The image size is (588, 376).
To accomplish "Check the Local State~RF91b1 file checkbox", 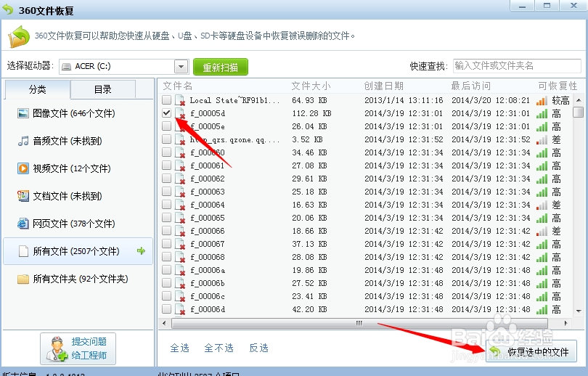I will point(166,99).
